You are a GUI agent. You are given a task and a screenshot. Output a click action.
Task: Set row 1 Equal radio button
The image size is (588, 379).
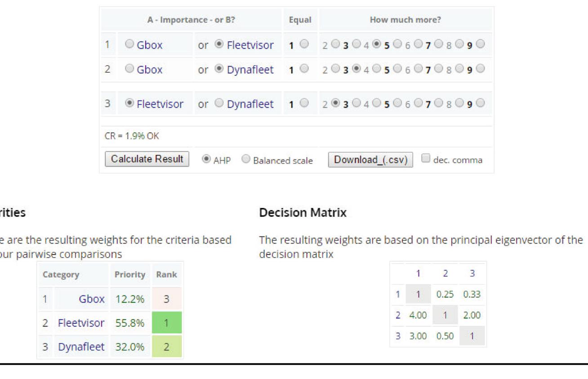[x=304, y=44]
